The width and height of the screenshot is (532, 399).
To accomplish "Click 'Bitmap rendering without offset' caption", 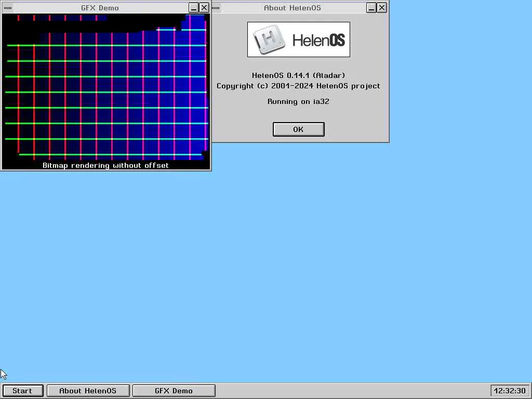I will (105, 166).
